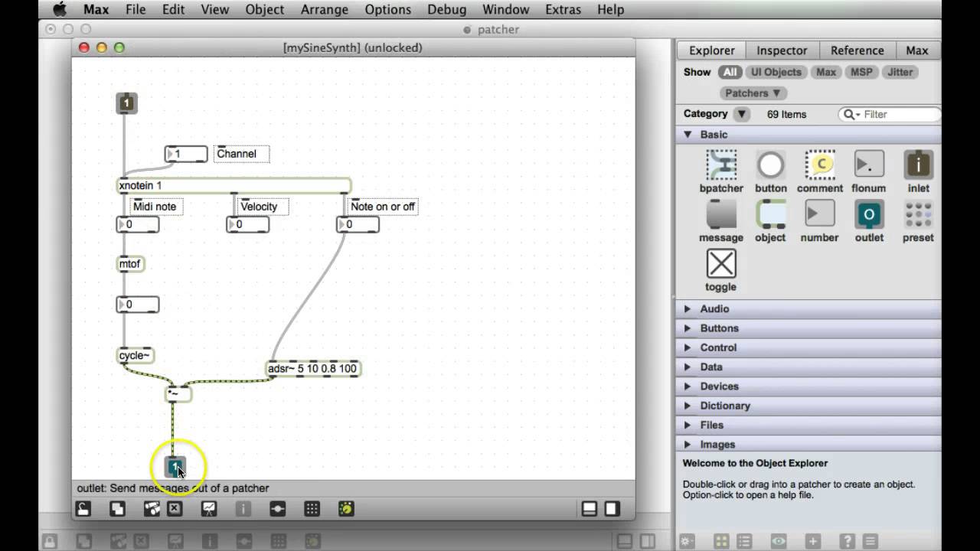Screen dimensions: 980x551
Task: Expand the Dictionary category
Action: click(687, 406)
